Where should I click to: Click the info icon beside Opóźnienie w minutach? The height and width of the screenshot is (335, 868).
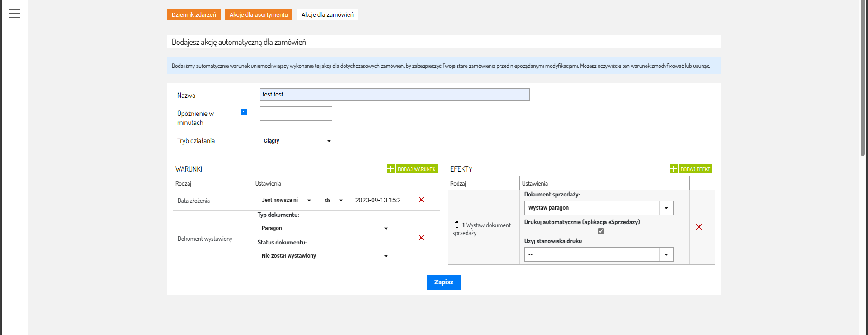click(244, 112)
